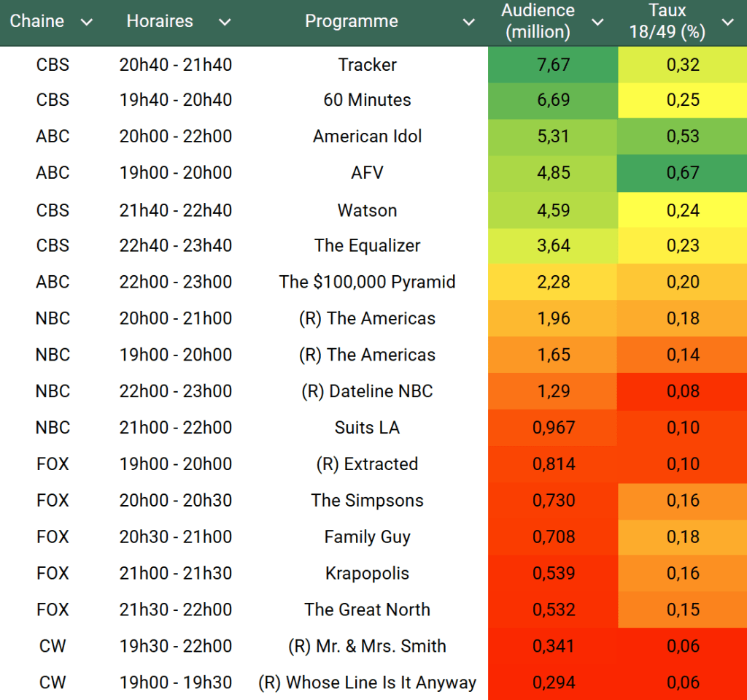Click the yellow 0,24 rate cell
Screen dimensions: 747x700
pos(682,210)
